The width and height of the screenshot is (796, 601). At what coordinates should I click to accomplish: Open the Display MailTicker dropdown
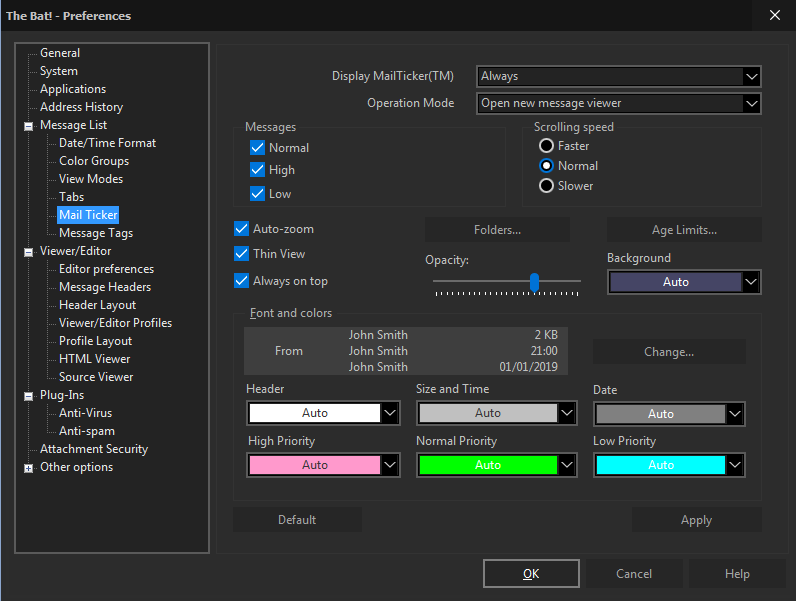618,76
